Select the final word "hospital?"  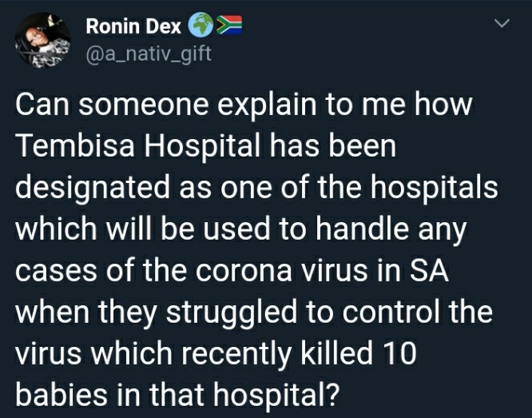(x=276, y=396)
